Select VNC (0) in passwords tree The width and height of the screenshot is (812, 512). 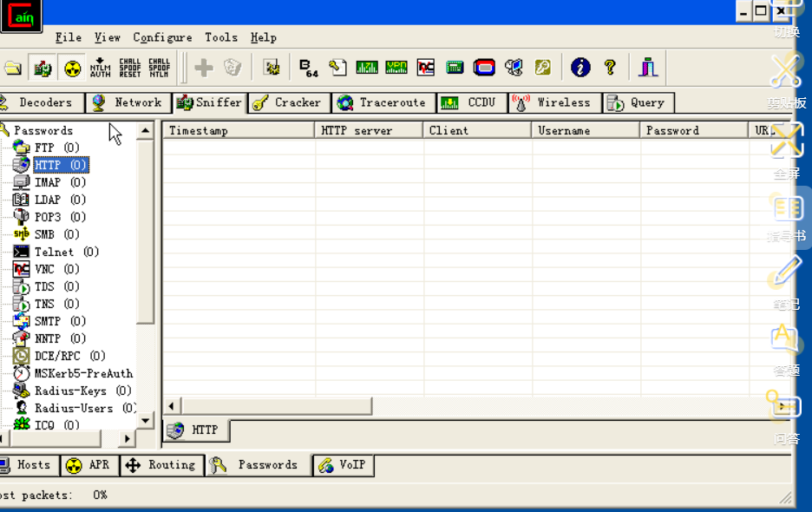57,269
